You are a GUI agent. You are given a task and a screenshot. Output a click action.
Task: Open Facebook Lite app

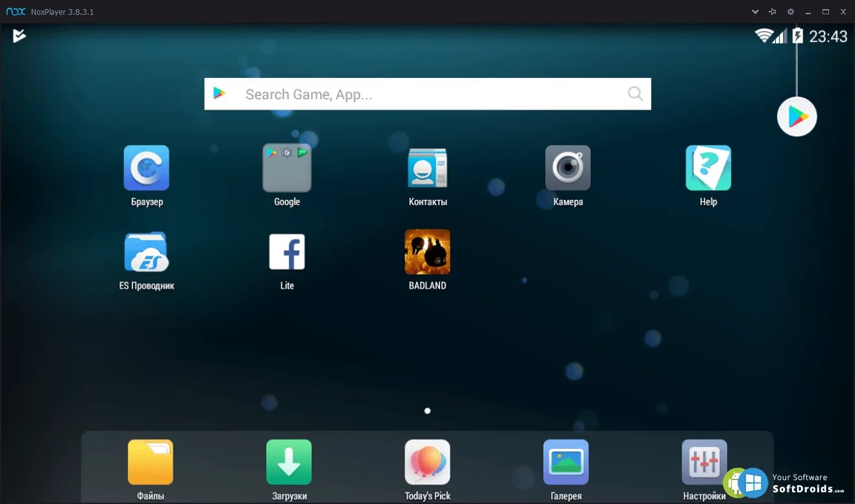(x=287, y=252)
